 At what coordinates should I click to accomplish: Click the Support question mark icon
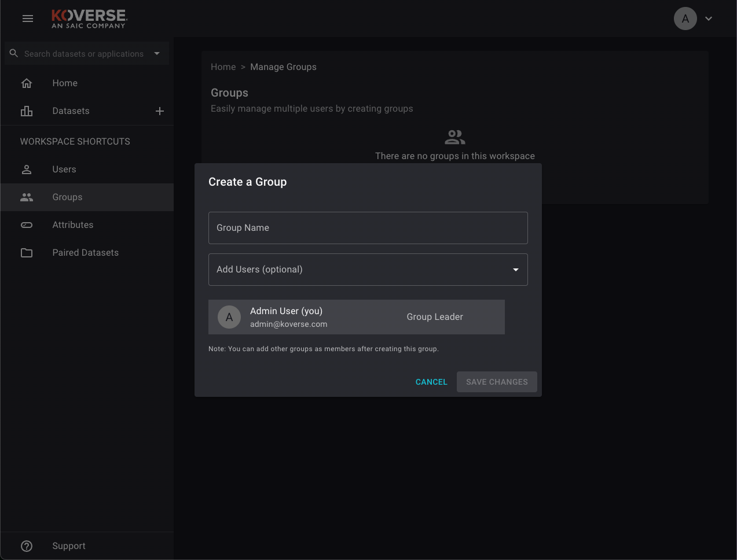[x=27, y=546]
